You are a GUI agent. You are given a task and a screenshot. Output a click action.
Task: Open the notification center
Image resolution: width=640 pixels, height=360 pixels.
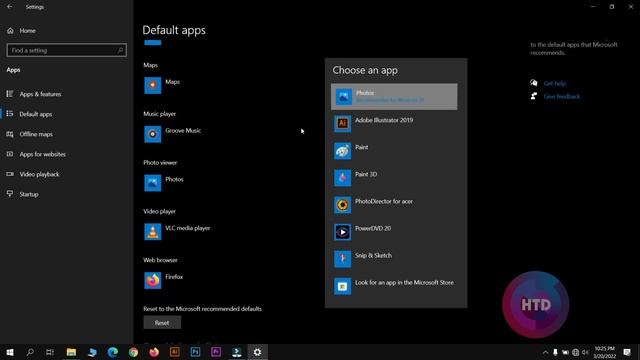point(627,352)
